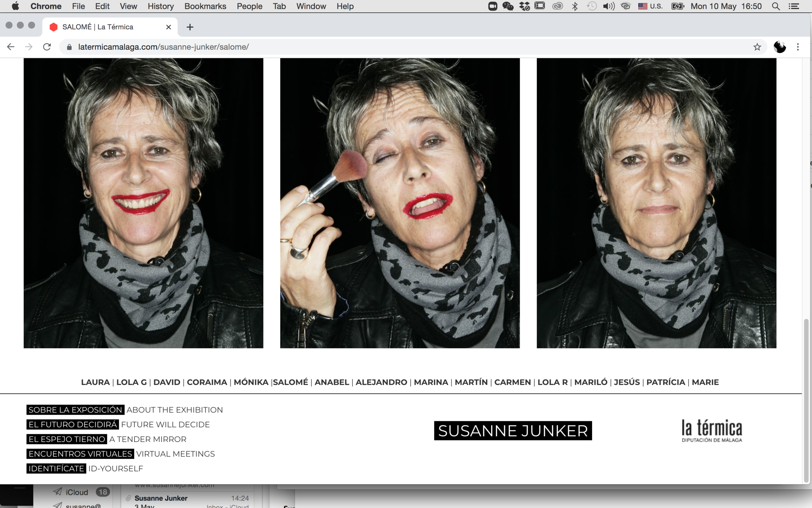Viewport: 812px width, 508px height.
Task: Bookmark this page with star icon
Action: click(757, 47)
